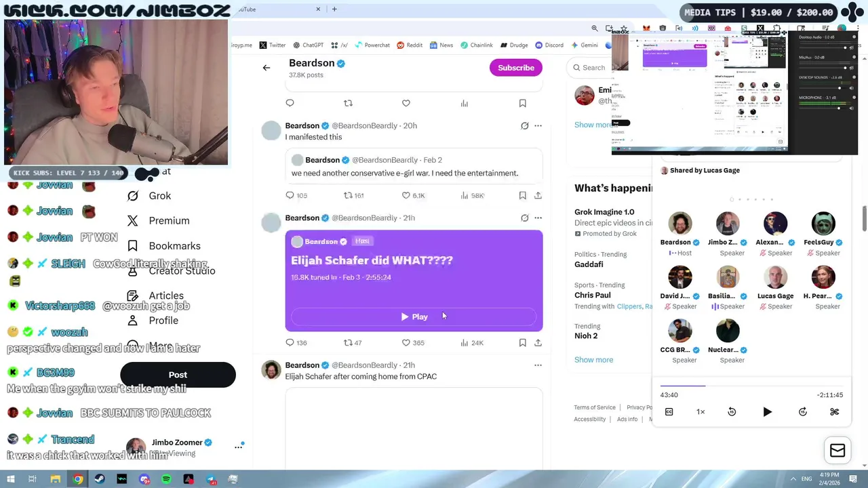Open Profile in the sidebar

(x=153, y=321)
